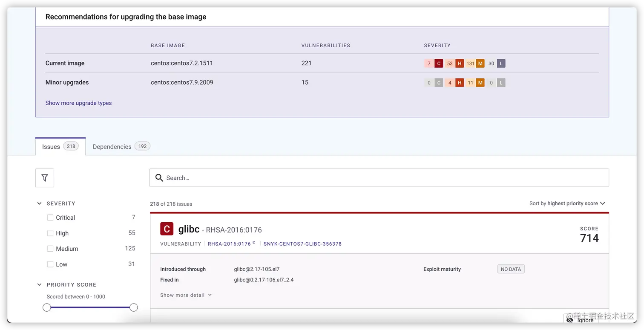Collapse the PRIORITY SCORE filter section
This screenshot has width=644, height=330.
click(40, 284)
